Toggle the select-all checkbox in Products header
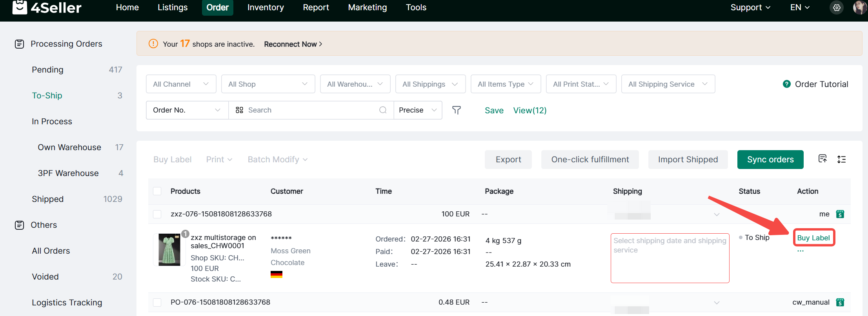The width and height of the screenshot is (868, 316). pyautogui.click(x=157, y=191)
